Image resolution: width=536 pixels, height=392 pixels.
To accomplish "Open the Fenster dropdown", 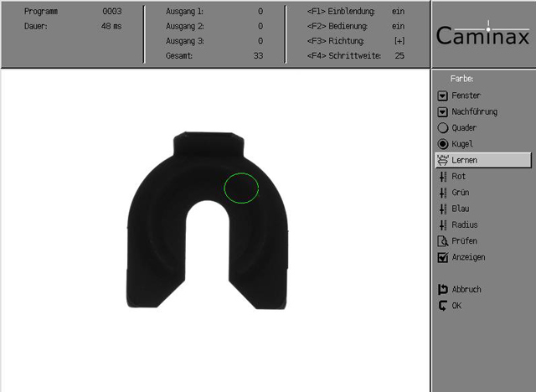I will click(x=443, y=95).
